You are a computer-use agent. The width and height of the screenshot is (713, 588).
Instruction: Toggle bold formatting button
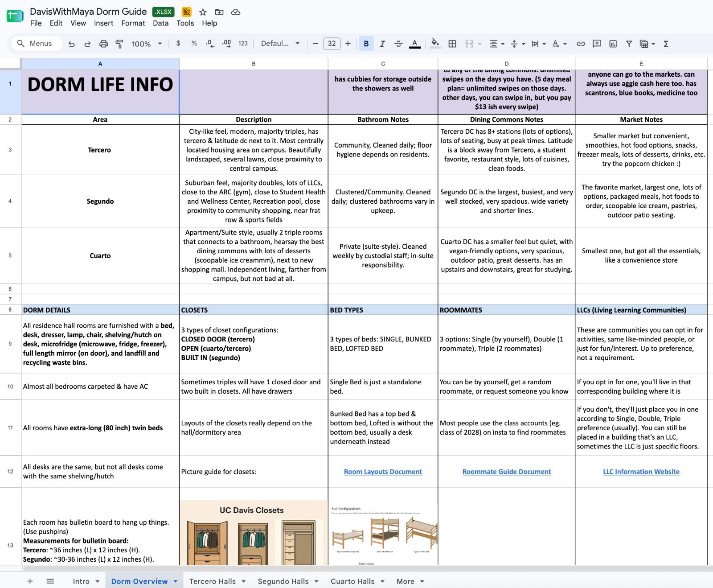(366, 43)
